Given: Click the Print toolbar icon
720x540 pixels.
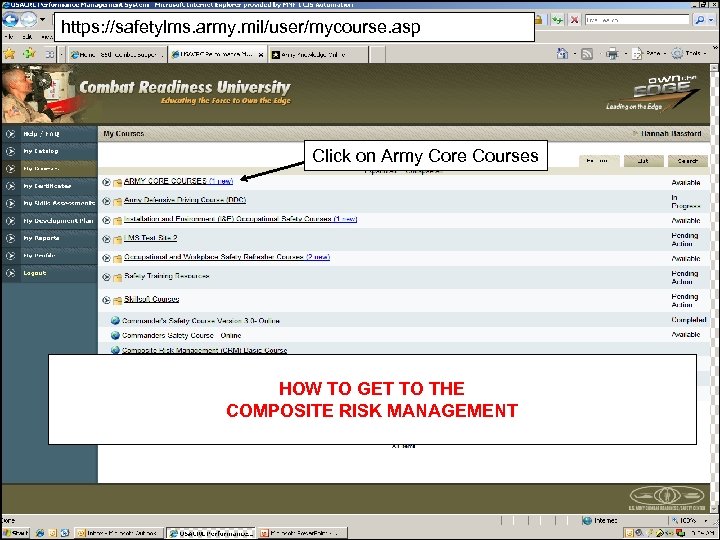Looking at the screenshot, I should 612,54.
